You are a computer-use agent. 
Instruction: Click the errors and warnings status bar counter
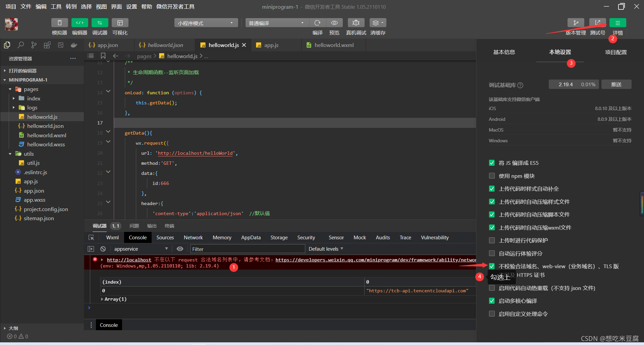click(18, 336)
